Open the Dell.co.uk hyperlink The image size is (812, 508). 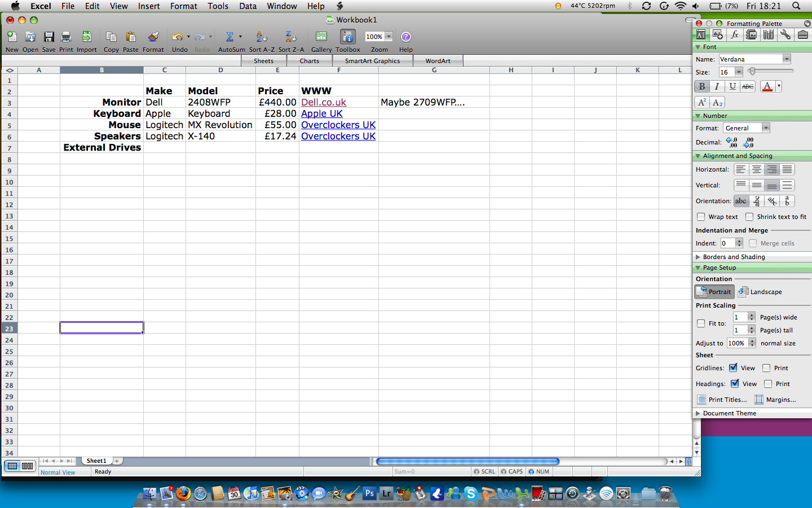(324, 102)
